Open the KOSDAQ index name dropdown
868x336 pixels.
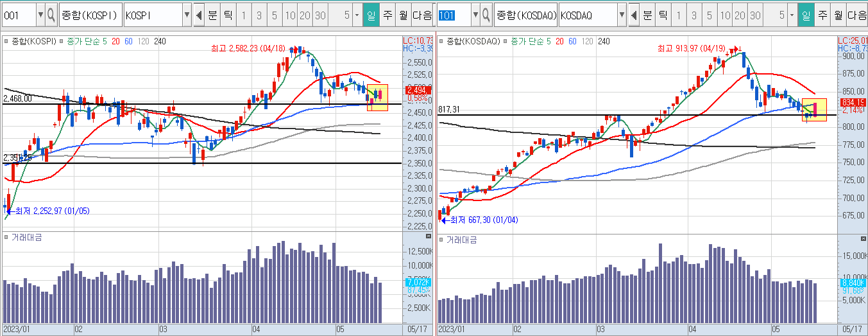pyautogui.click(x=622, y=14)
